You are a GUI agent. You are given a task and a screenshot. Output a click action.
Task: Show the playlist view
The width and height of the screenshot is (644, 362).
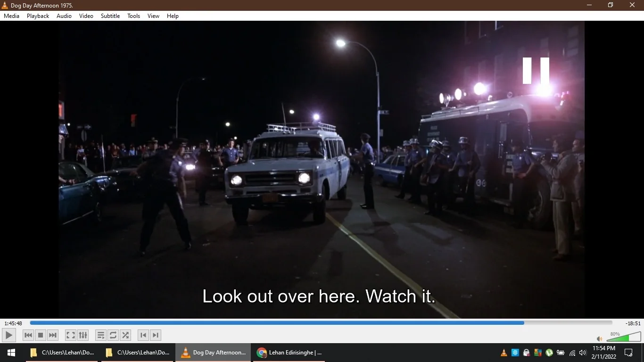tap(101, 335)
